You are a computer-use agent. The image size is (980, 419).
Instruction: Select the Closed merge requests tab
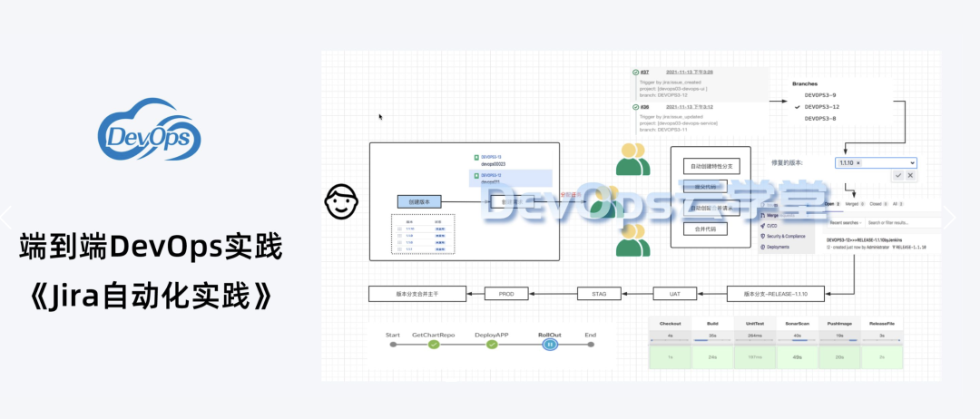point(877,203)
